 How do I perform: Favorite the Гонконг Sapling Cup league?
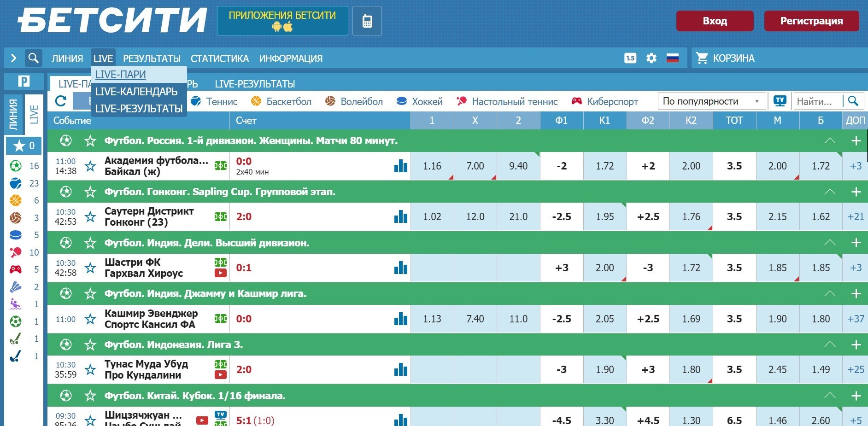tap(90, 192)
